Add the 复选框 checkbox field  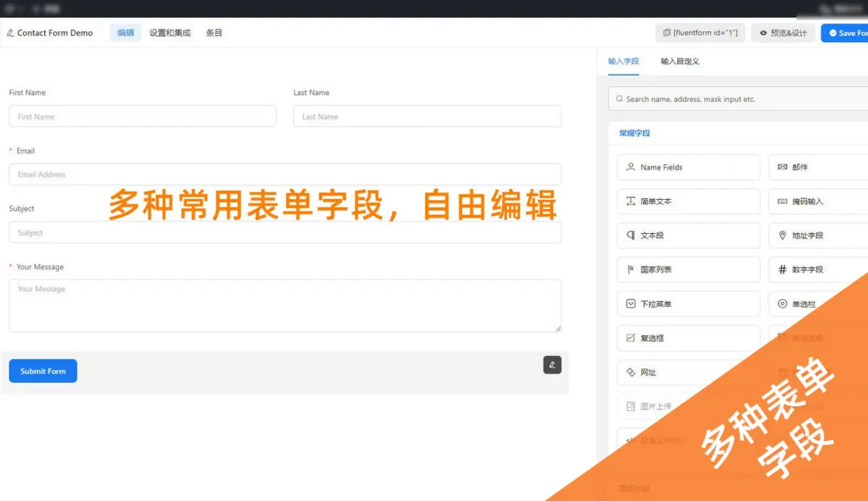point(687,338)
